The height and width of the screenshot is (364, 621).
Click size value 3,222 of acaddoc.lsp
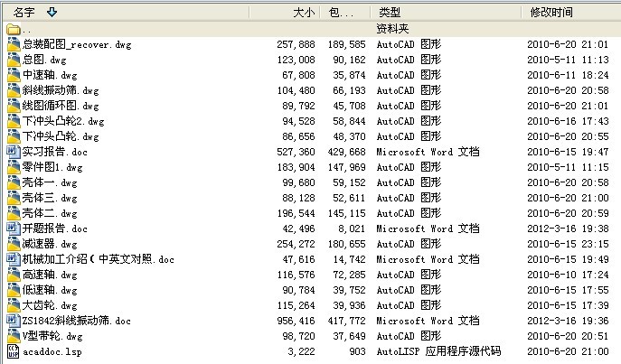(x=301, y=351)
